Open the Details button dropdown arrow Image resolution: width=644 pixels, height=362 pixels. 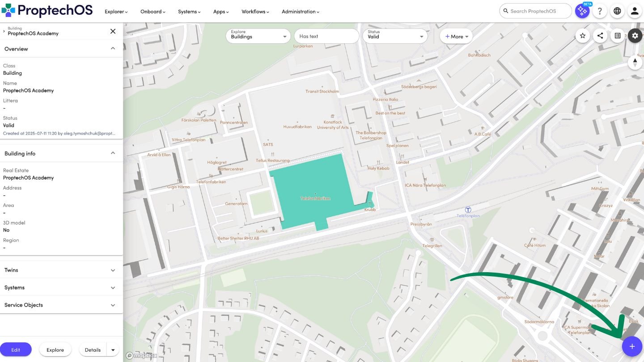113,350
